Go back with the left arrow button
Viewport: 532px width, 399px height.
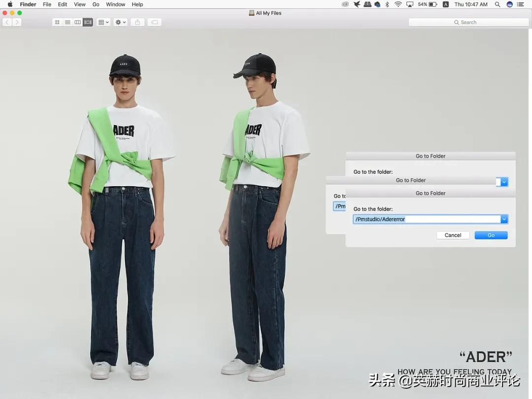pos(7,22)
